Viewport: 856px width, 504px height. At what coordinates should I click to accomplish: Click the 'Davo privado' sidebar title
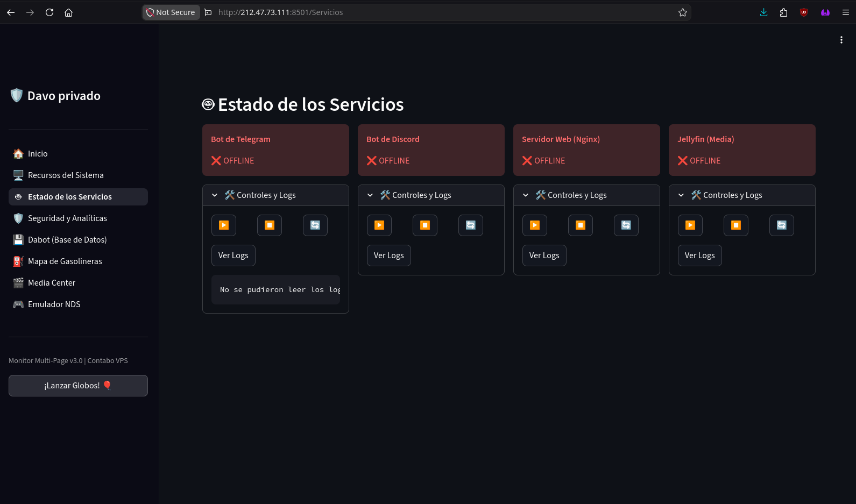click(x=63, y=96)
